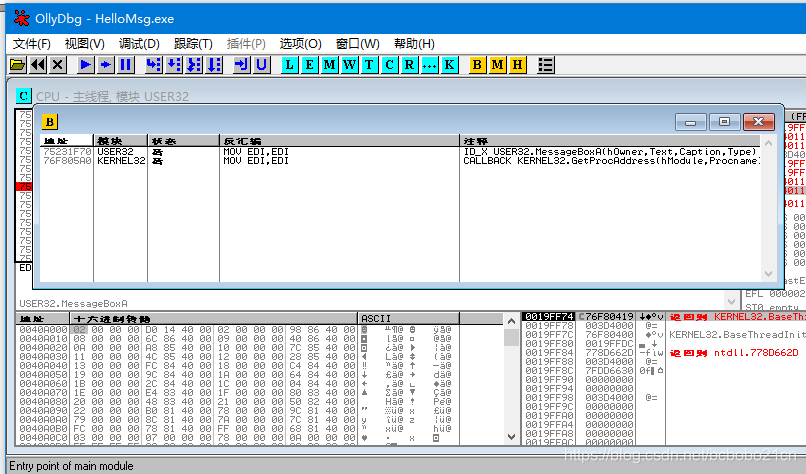This screenshot has height=474, width=806.
Task: Open Executable modules with E icon
Action: [x=309, y=65]
